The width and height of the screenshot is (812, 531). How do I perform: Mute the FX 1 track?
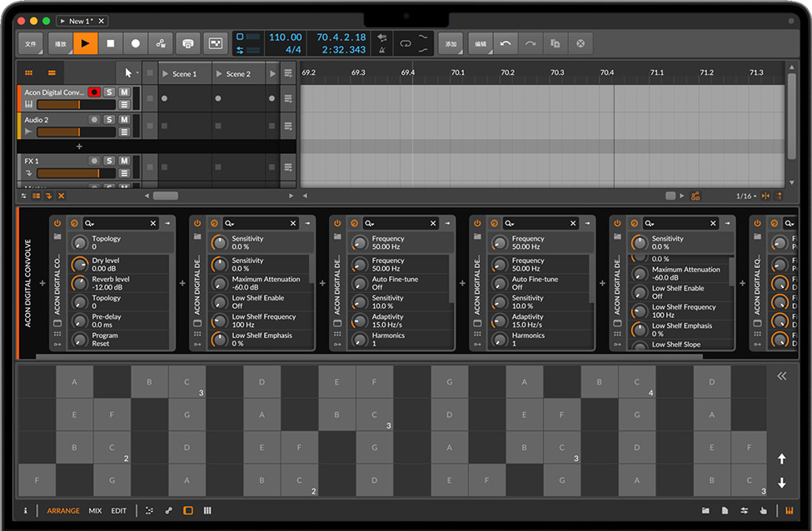pos(124,161)
